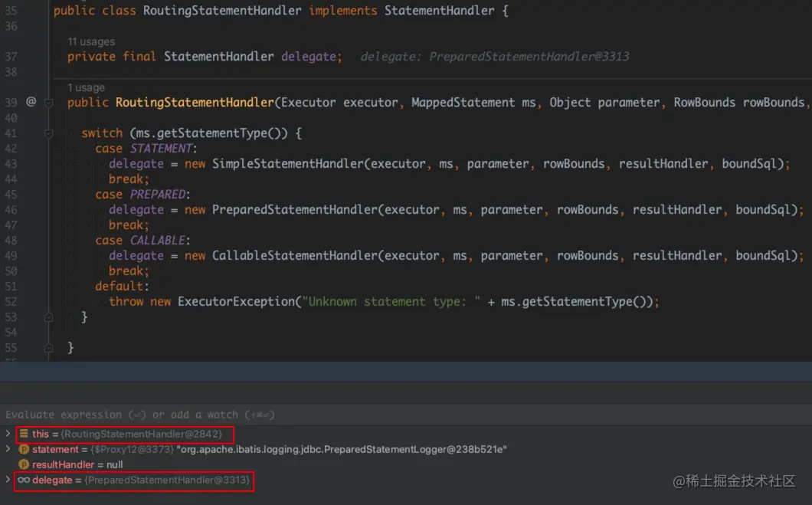Click the RoutingStatementHandler constructor name on line 39

pyautogui.click(x=195, y=103)
